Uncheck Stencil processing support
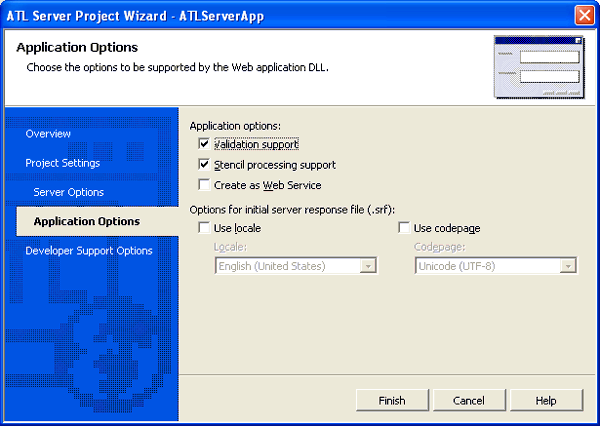 (204, 165)
